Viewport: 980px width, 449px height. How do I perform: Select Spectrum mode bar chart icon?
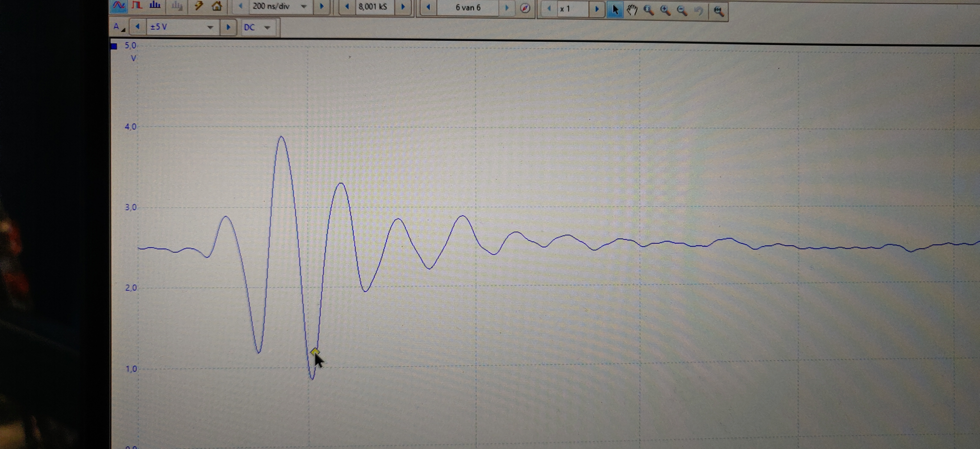155,5
